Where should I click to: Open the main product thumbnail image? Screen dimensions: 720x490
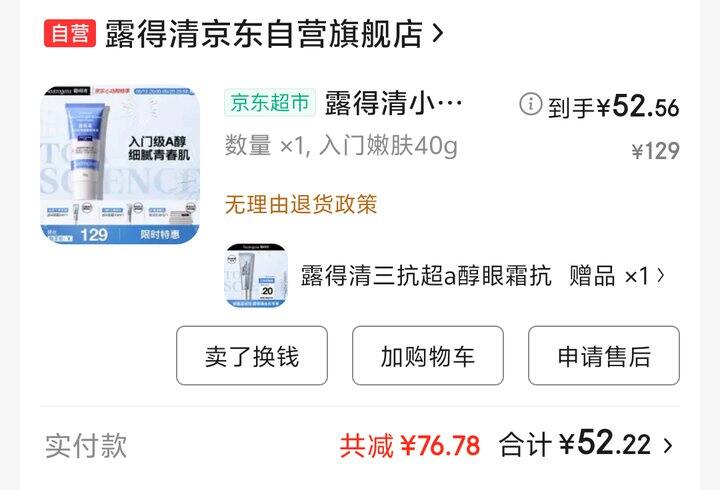(x=120, y=165)
